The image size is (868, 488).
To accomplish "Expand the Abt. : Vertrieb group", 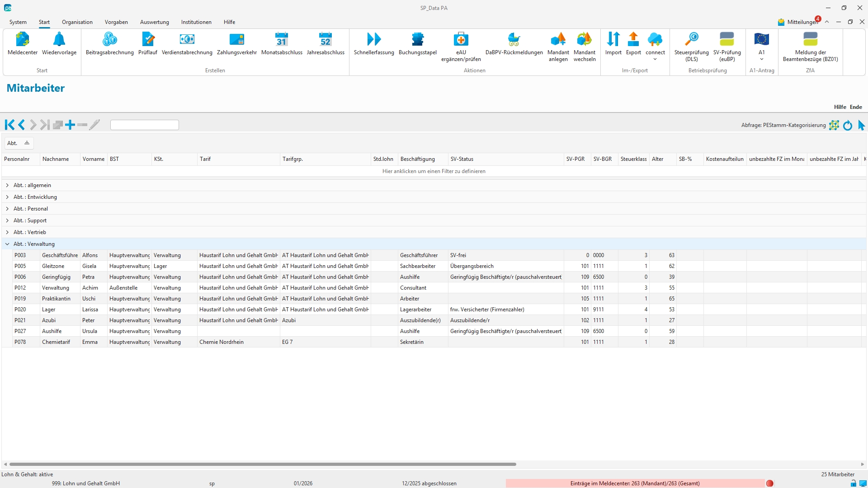I will click(7, 232).
